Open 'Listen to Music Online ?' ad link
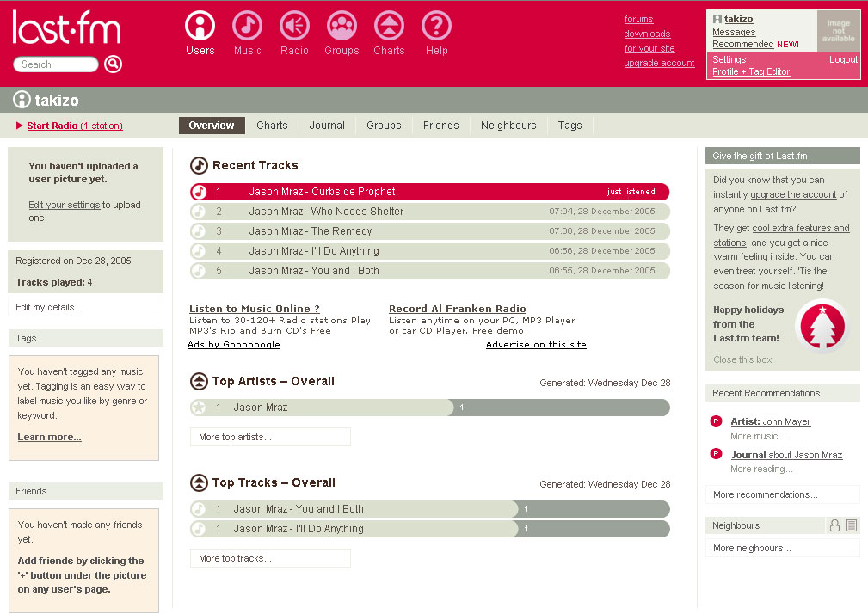 click(254, 309)
